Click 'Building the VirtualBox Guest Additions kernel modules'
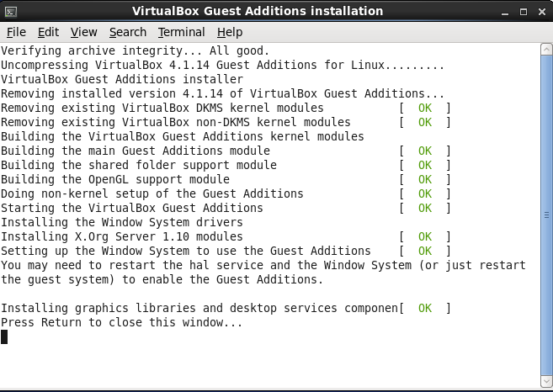This screenshot has width=553, height=392. [x=183, y=136]
